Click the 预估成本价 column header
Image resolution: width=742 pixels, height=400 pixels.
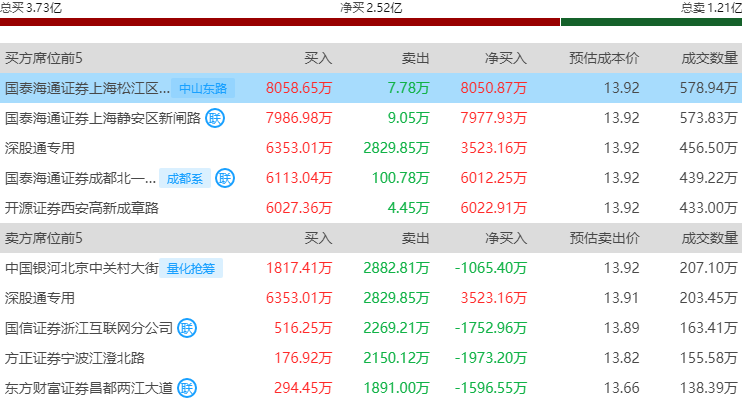(604, 58)
